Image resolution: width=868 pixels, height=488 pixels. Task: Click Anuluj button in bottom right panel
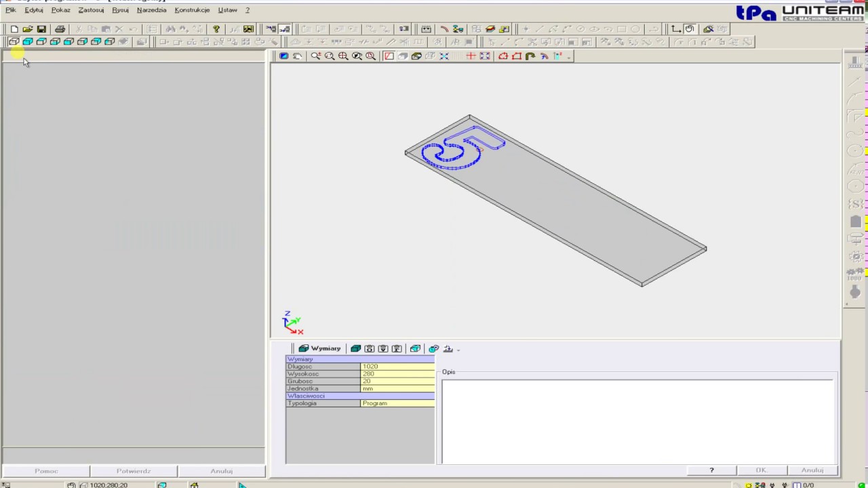(812, 470)
